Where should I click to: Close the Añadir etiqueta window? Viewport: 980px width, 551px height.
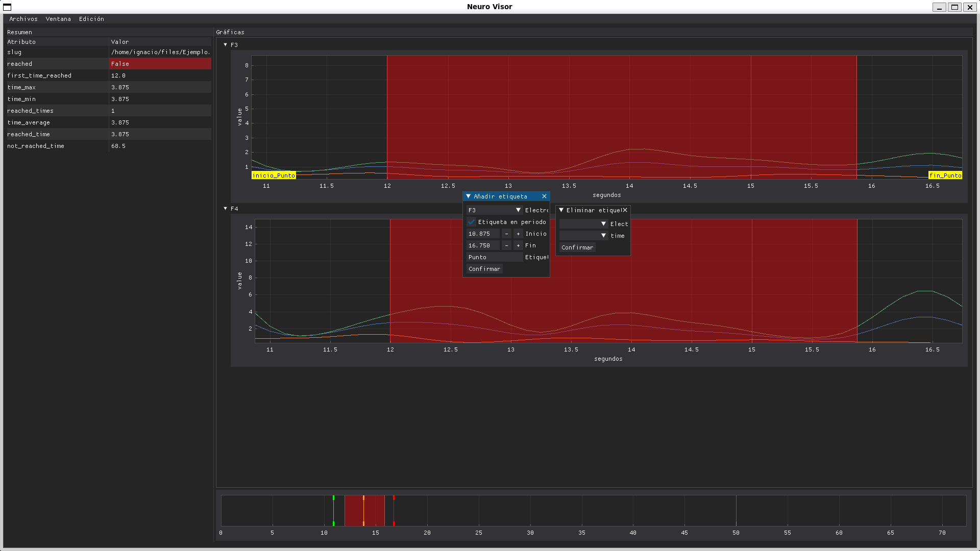pos(544,196)
